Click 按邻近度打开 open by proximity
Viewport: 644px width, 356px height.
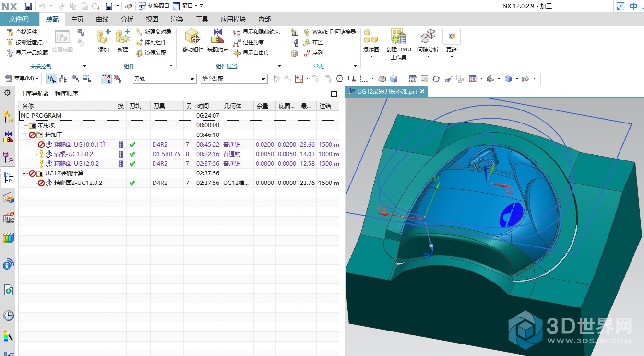27,42
